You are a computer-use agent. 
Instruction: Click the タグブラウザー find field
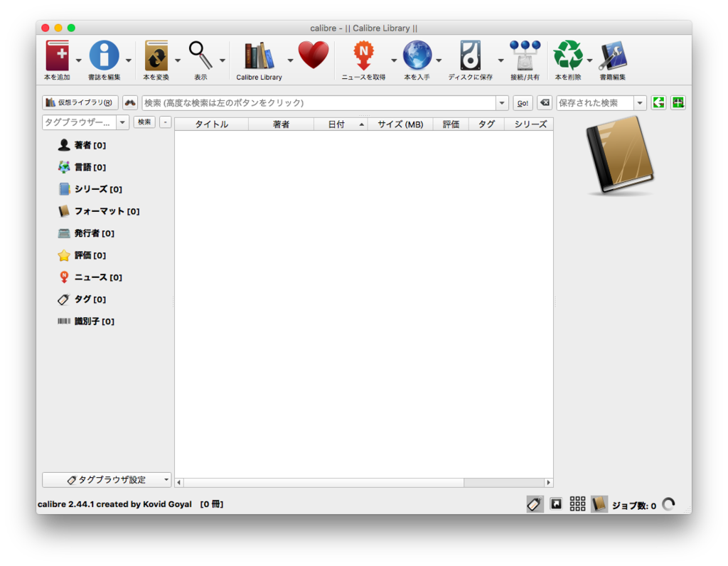click(80, 122)
